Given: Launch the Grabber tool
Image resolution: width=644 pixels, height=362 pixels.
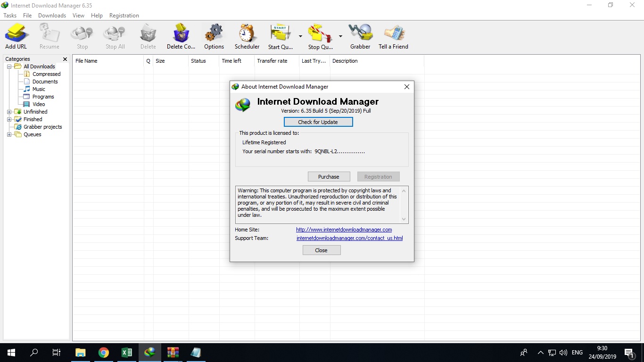Looking at the screenshot, I should [x=361, y=37].
